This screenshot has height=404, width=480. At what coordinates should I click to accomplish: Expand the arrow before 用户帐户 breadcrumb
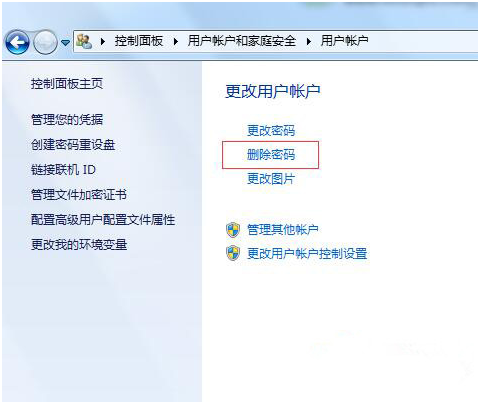(309, 42)
